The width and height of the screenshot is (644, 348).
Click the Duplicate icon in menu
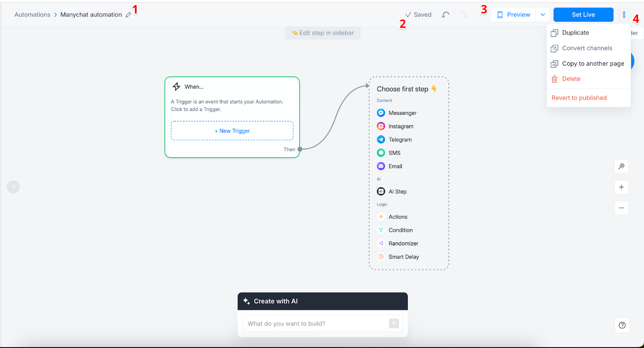(x=554, y=33)
